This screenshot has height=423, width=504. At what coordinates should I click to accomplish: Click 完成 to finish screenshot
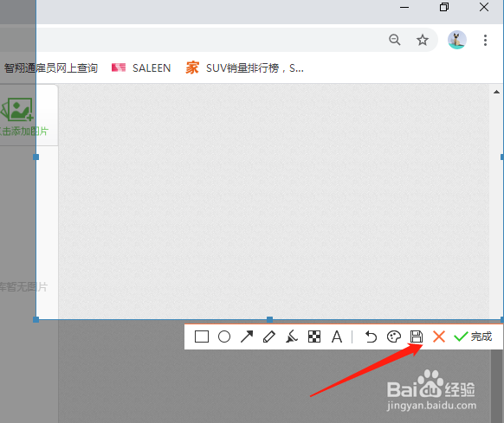473,336
